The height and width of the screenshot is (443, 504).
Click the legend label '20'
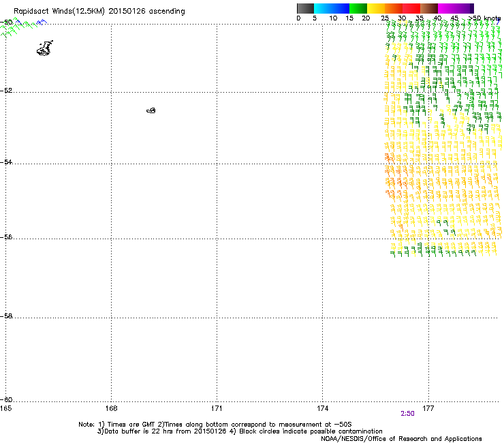[366, 18]
